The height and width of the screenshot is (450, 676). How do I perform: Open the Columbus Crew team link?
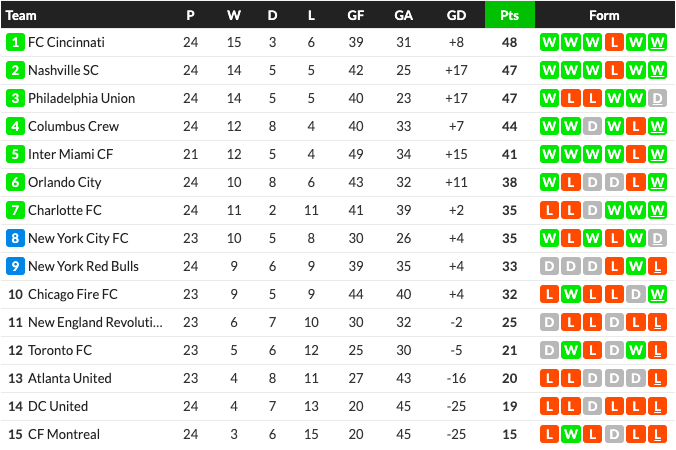click(73, 126)
